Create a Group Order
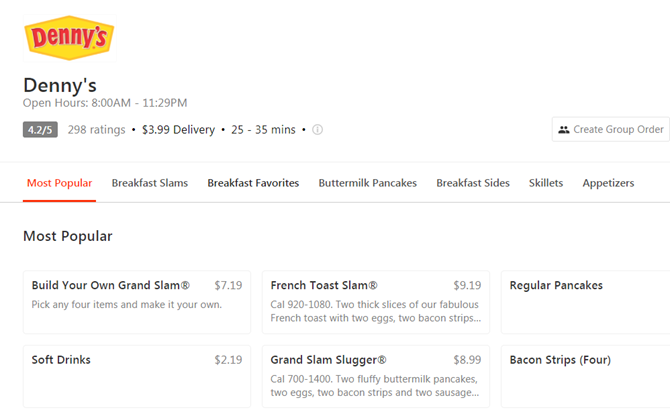Screen dimensions: 670x412 pyautogui.click(x=611, y=129)
